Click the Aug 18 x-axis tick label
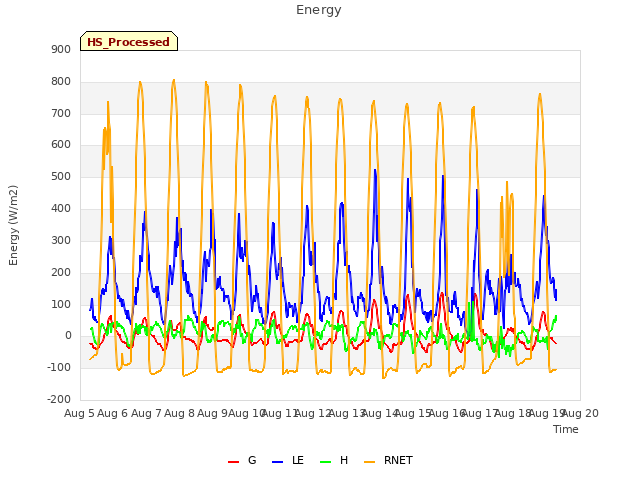Viewport: 640px width, 480px height. pos(513,413)
